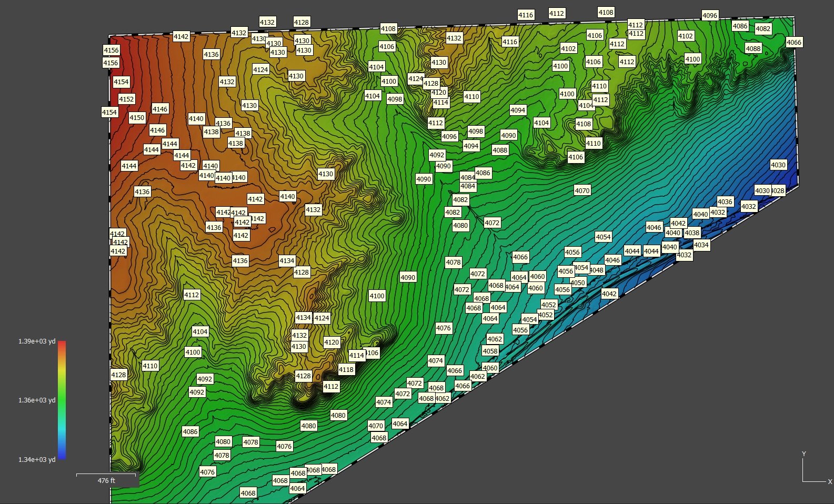
Task: Click the X/Y axis orientation indicator
Action: tap(817, 468)
